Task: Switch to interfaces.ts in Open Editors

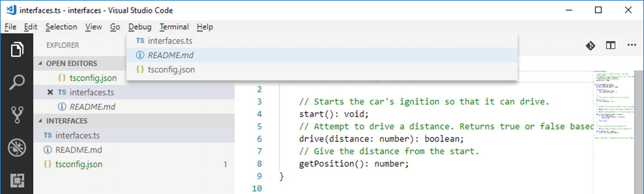Action: [134, 92]
